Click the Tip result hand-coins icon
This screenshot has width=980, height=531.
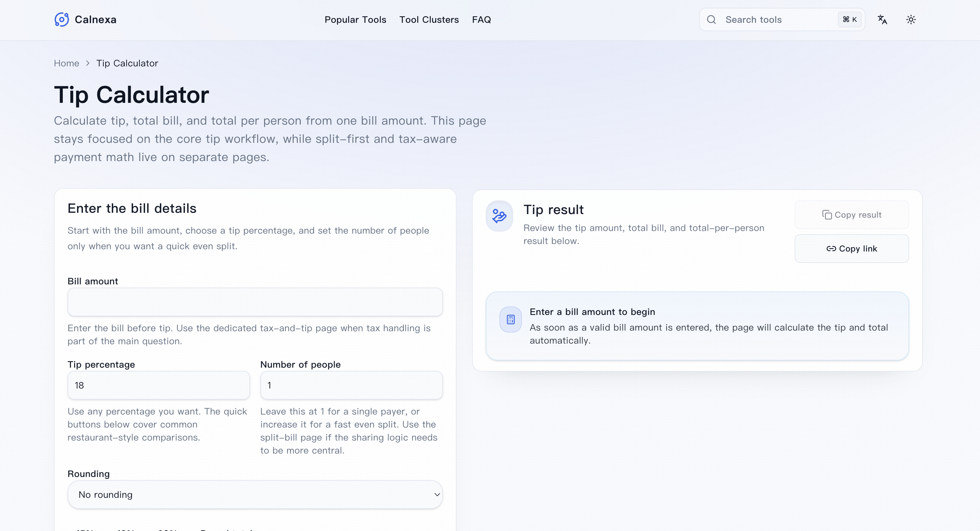499,216
